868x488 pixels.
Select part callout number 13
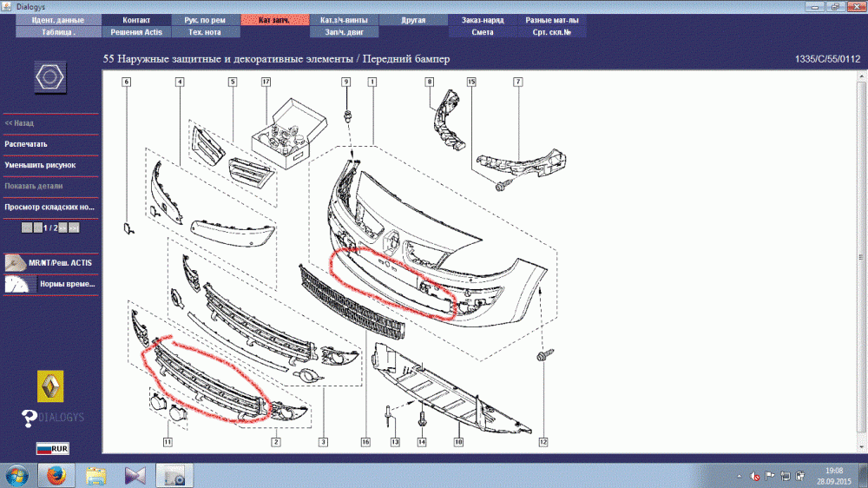click(x=395, y=442)
